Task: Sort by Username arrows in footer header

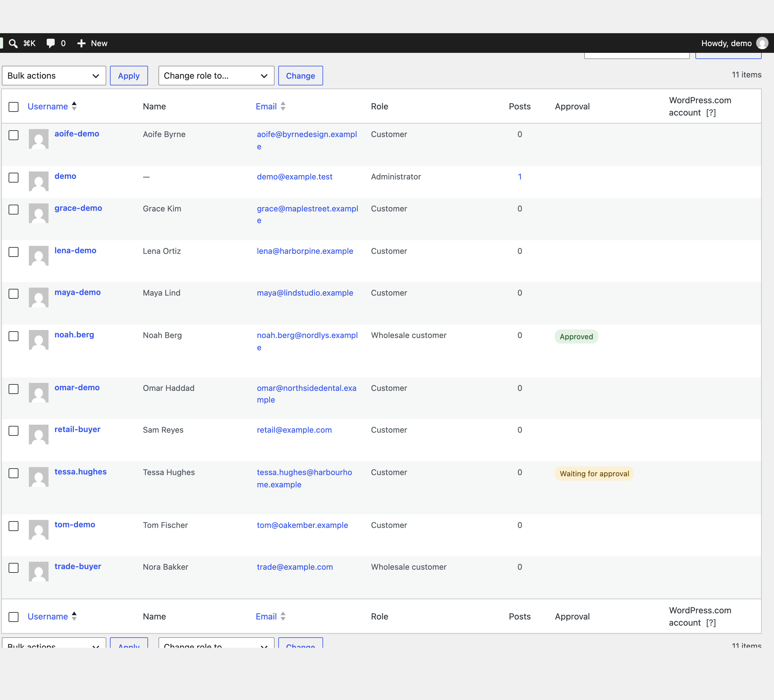Action: tap(74, 616)
